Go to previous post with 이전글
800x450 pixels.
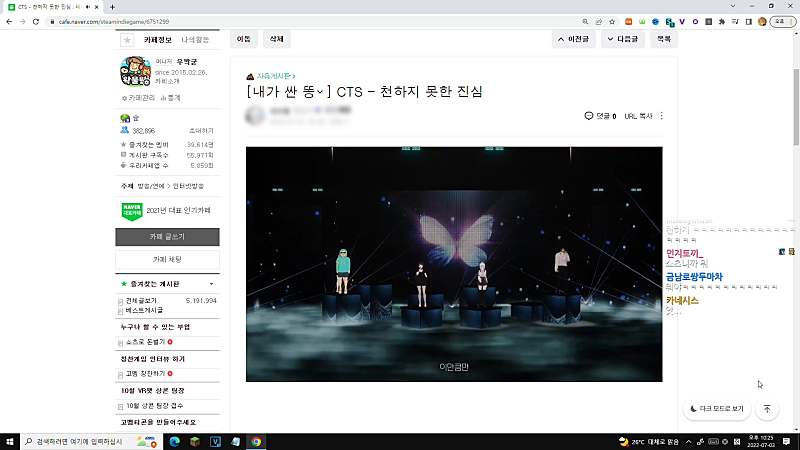click(x=573, y=39)
